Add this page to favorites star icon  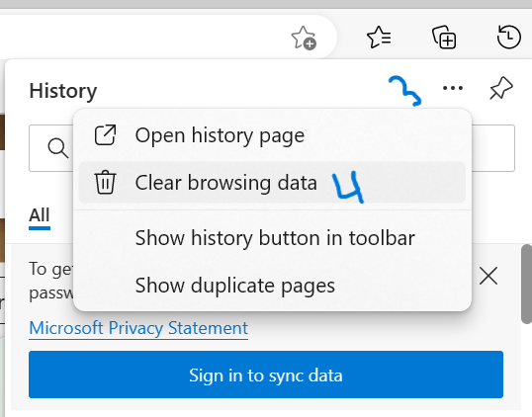pyautogui.click(x=304, y=38)
